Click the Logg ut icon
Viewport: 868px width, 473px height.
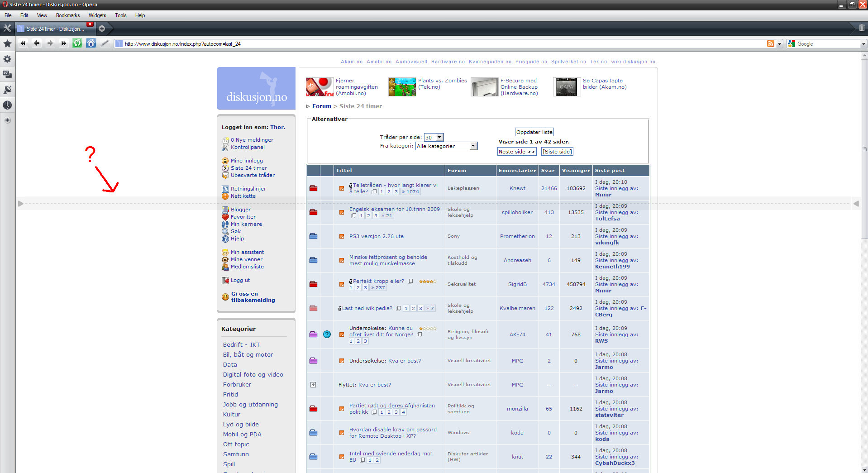point(225,281)
